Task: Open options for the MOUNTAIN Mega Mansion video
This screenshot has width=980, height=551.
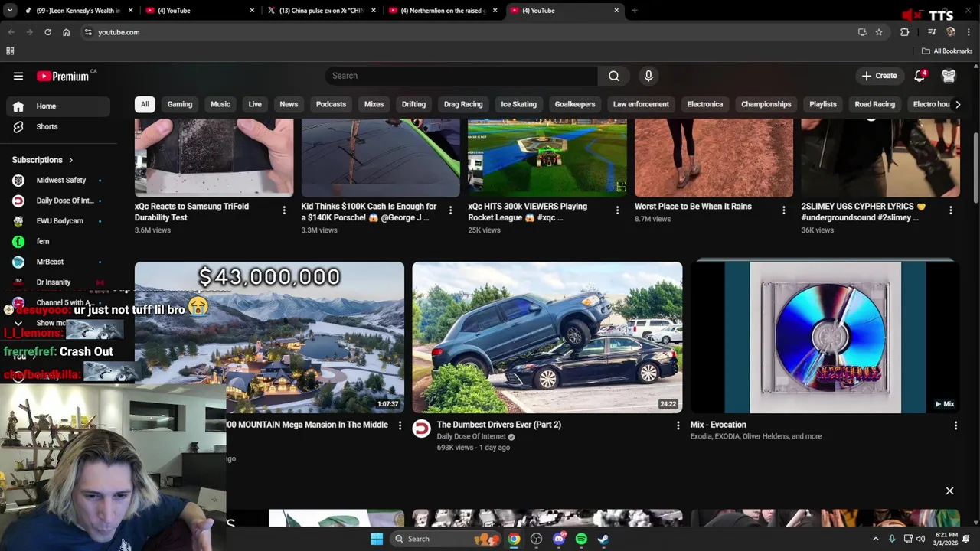Action: click(400, 425)
